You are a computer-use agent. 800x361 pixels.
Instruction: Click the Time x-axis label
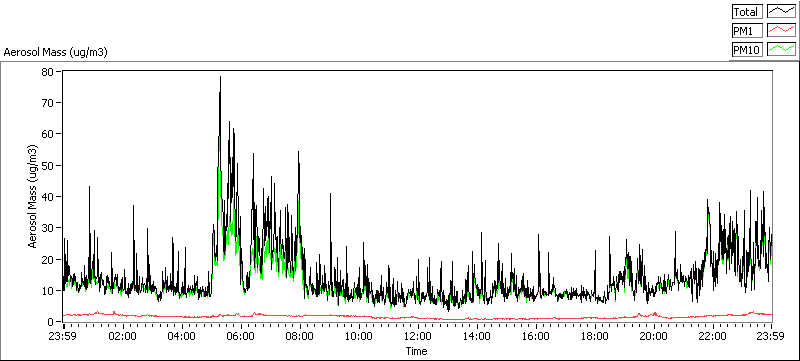tap(416, 351)
